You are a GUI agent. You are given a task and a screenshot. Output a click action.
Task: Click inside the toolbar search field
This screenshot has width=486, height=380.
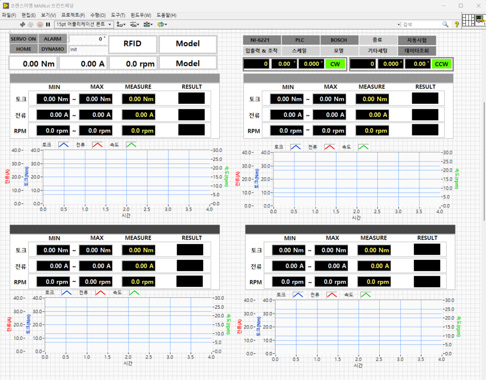420,24
